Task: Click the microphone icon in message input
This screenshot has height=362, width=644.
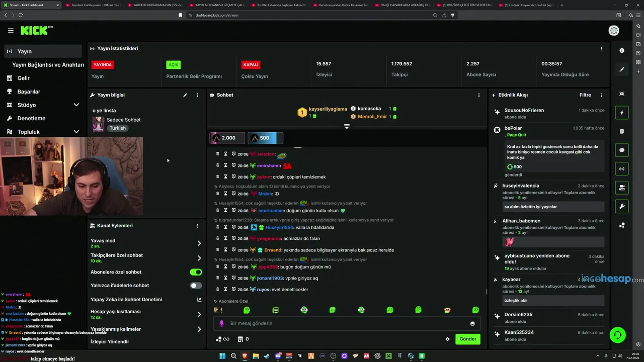Action: point(222,323)
